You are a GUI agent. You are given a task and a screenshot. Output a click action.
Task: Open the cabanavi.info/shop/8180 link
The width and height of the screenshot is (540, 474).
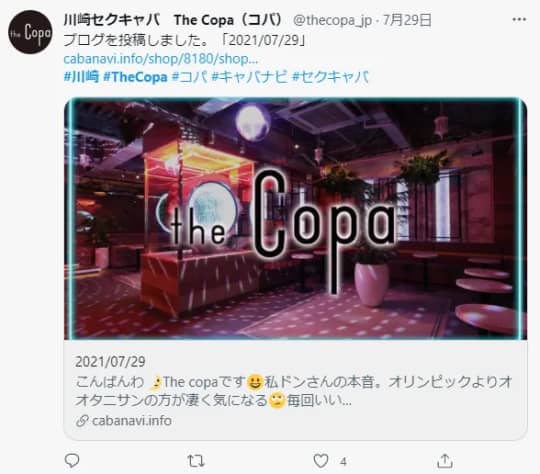tap(161, 59)
